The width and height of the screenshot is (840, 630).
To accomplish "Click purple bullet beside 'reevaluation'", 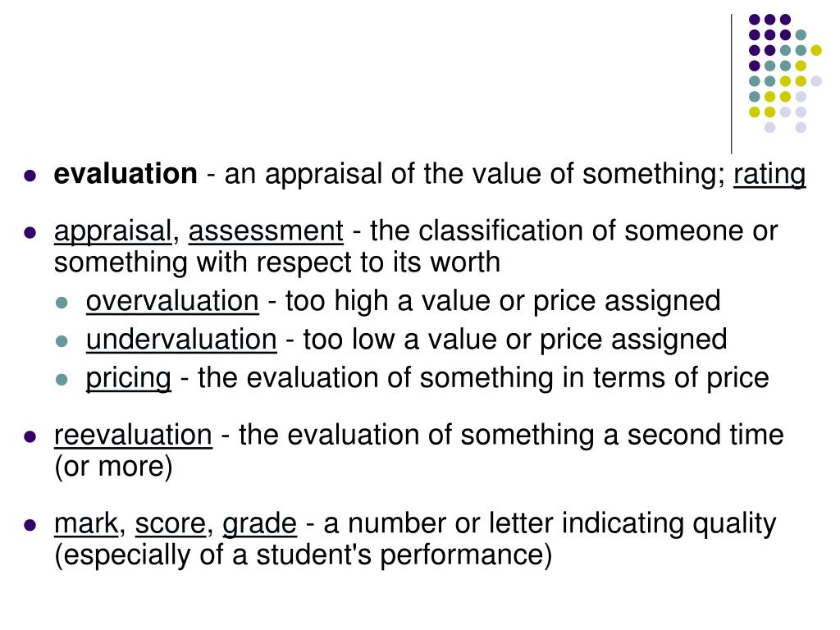I will [x=30, y=436].
